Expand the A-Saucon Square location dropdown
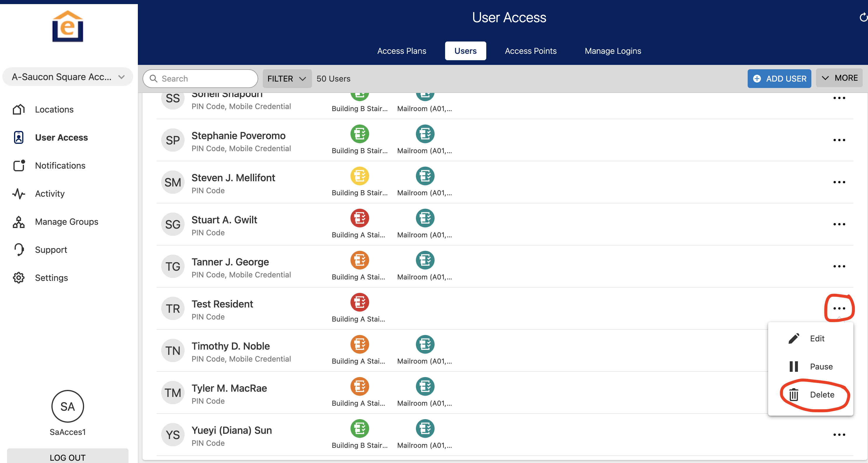Image resolution: width=868 pixels, height=463 pixels. point(68,77)
